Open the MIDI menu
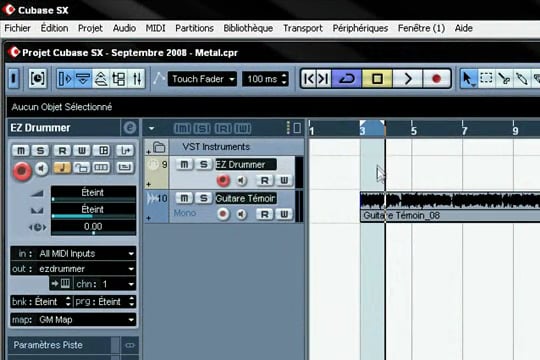Image resolution: width=540 pixels, height=360 pixels. [155, 28]
